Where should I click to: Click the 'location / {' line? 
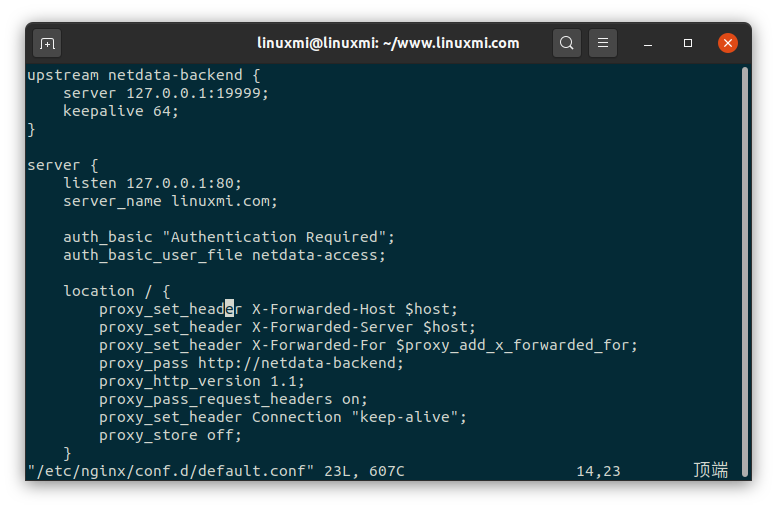(x=117, y=291)
